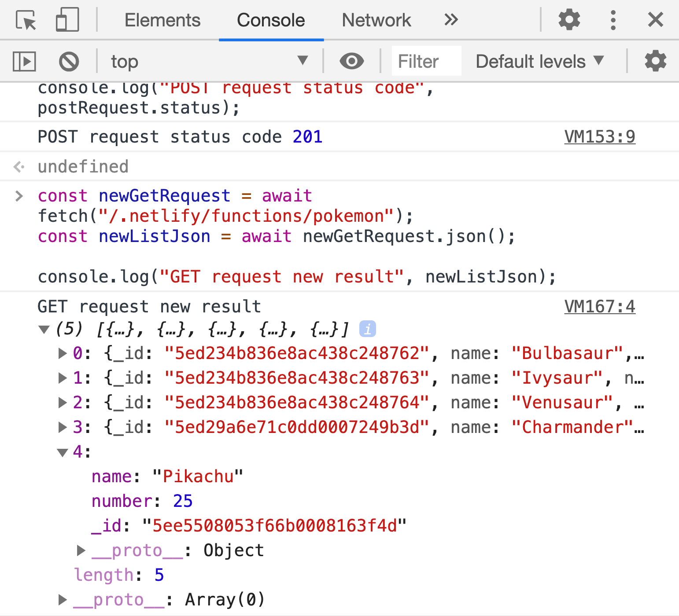The width and height of the screenshot is (679, 616).
Task: Open console settings via the right gear icon
Action: [655, 61]
